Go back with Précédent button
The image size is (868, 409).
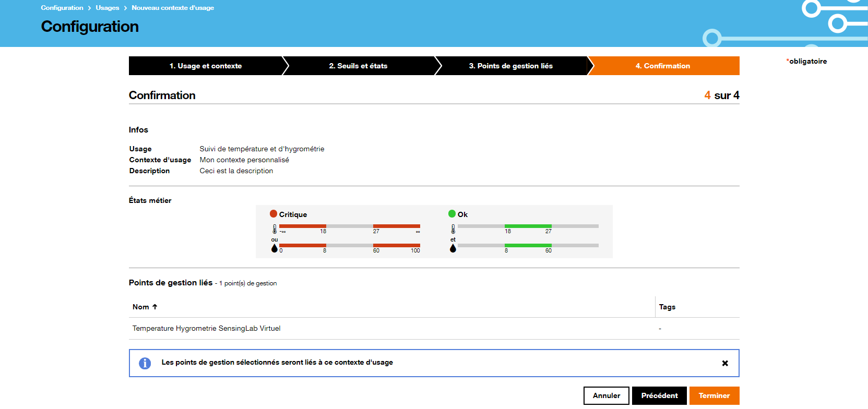[659, 395]
